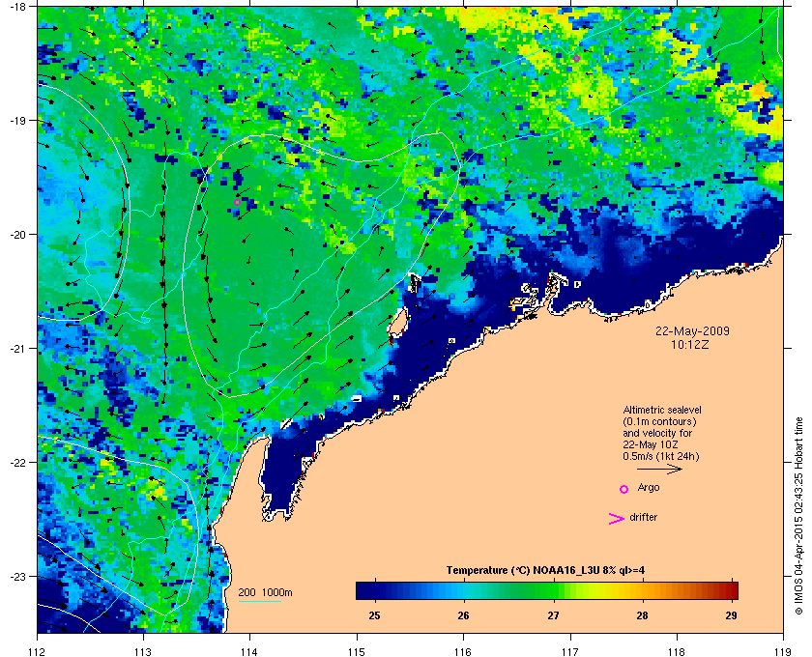The height and width of the screenshot is (657, 812).
Task: Click longitude axis label 112
Action: [38, 652]
